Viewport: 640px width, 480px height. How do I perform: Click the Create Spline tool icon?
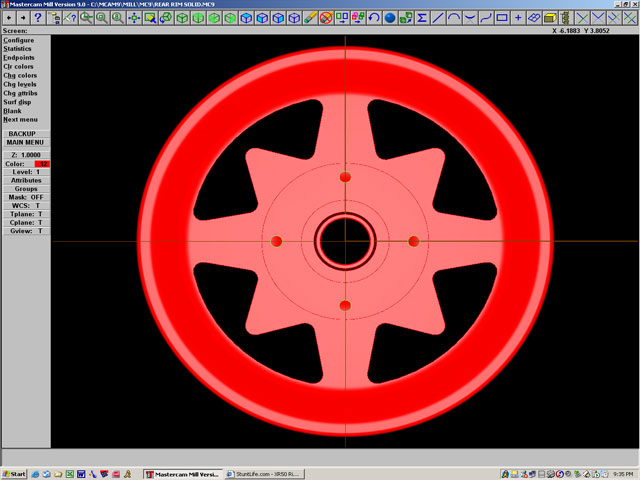[486, 18]
